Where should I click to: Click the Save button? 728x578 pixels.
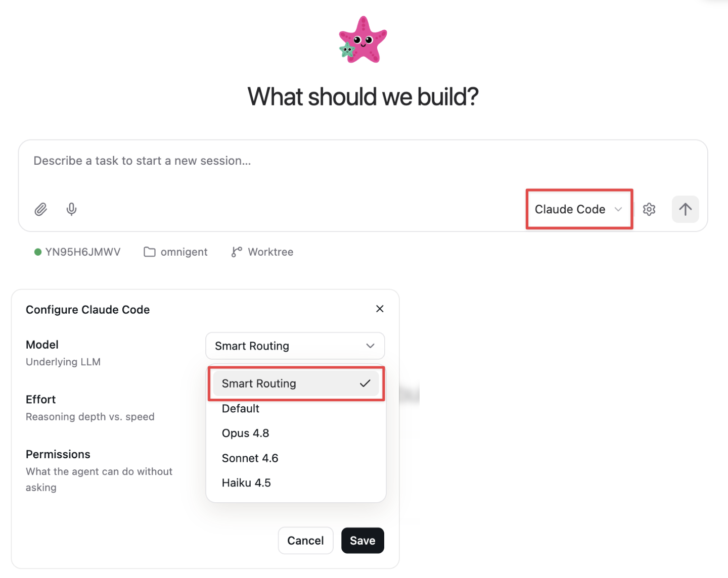pyautogui.click(x=362, y=541)
